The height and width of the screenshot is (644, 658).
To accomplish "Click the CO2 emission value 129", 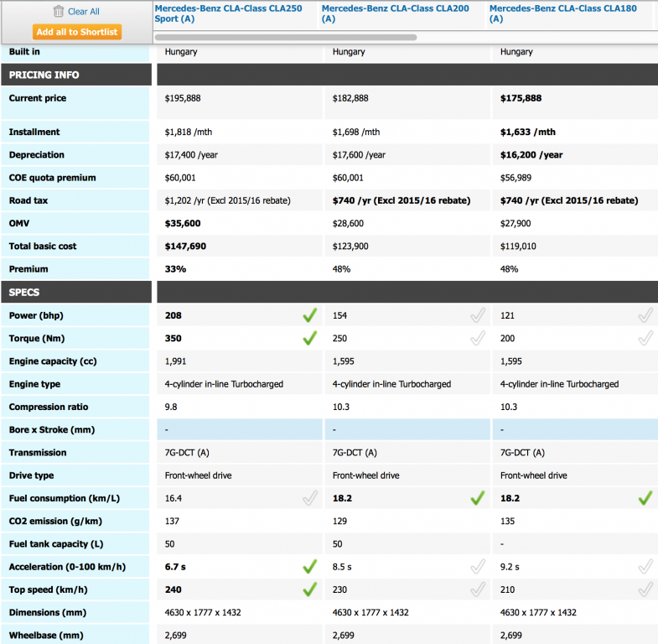I will pyautogui.click(x=339, y=521).
